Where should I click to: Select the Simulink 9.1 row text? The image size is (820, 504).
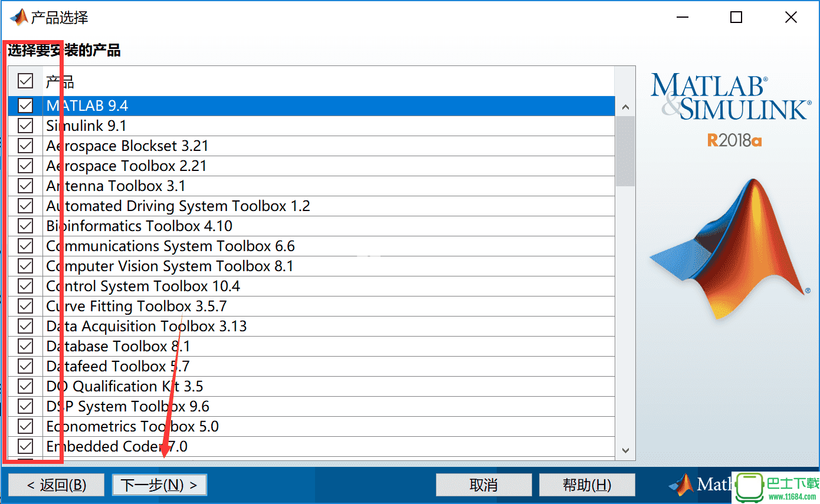pos(86,126)
